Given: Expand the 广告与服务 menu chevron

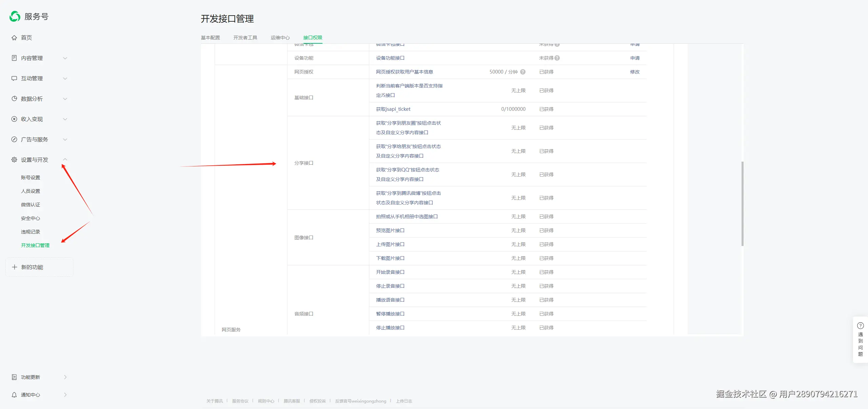Looking at the screenshot, I should pos(65,139).
